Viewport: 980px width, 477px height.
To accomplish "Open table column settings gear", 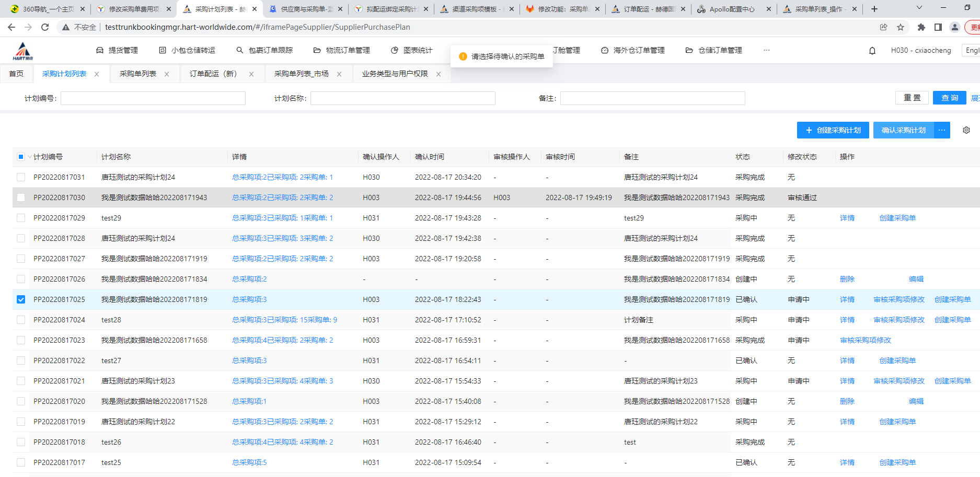I will pos(966,130).
